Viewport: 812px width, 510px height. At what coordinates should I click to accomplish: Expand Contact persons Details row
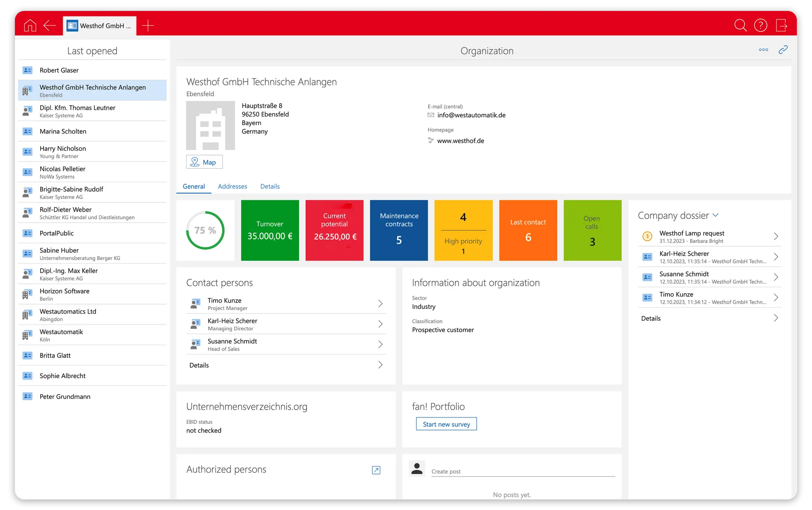point(380,365)
